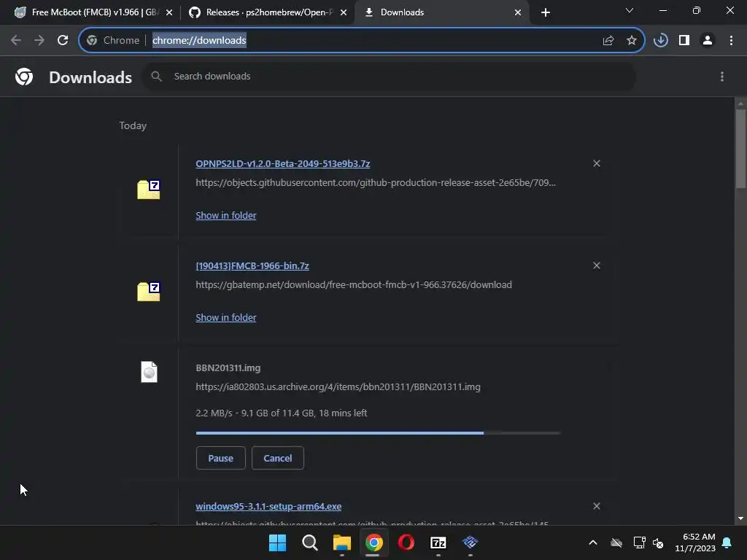Click the BBN201311.img download progress bar
This screenshot has height=560, width=747.
pos(379,433)
